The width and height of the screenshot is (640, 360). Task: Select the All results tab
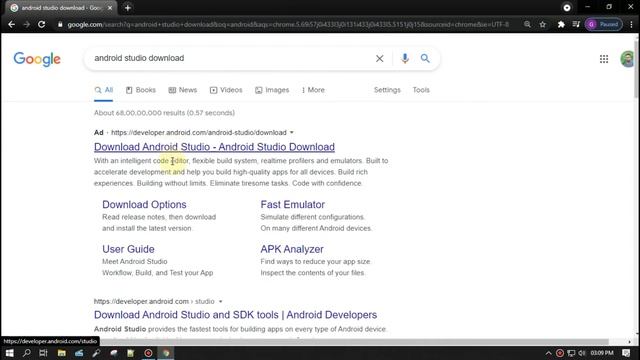coord(104,90)
